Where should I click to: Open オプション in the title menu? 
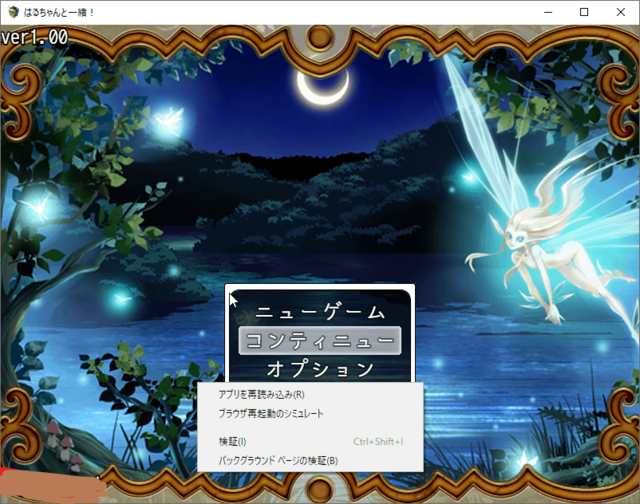320,369
